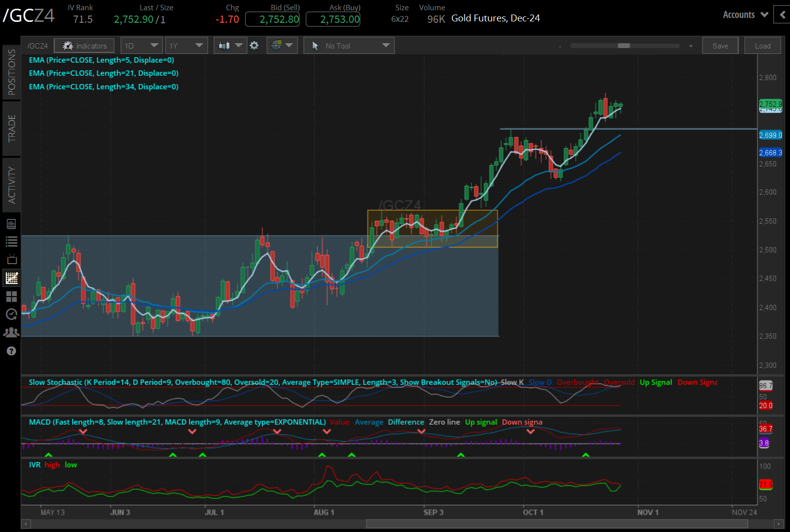
Task: Click the horizontal scrollbar below the chart
Action: tap(556, 524)
